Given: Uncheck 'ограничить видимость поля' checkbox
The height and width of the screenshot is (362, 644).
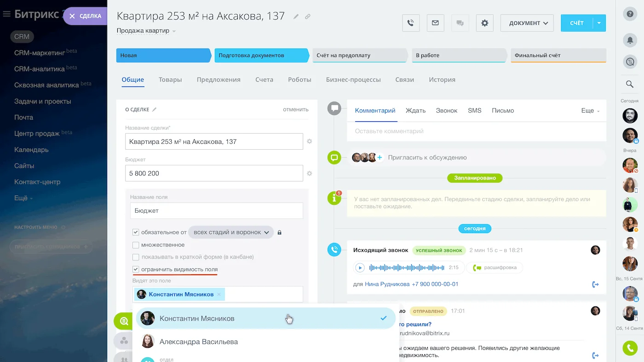Looking at the screenshot, I should tap(136, 270).
